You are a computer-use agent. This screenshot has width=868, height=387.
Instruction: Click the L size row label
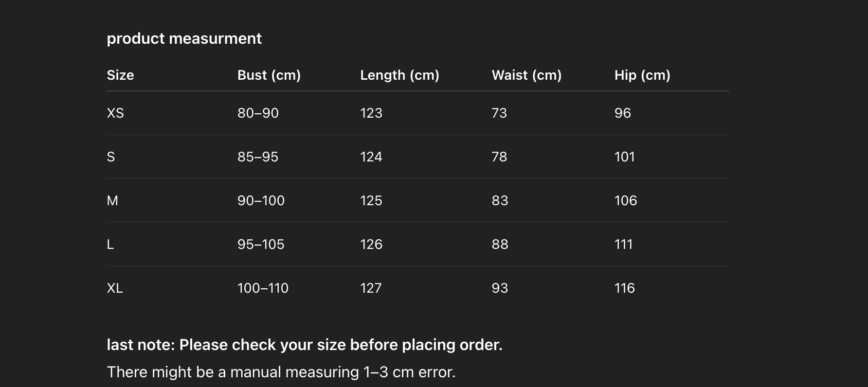point(110,244)
